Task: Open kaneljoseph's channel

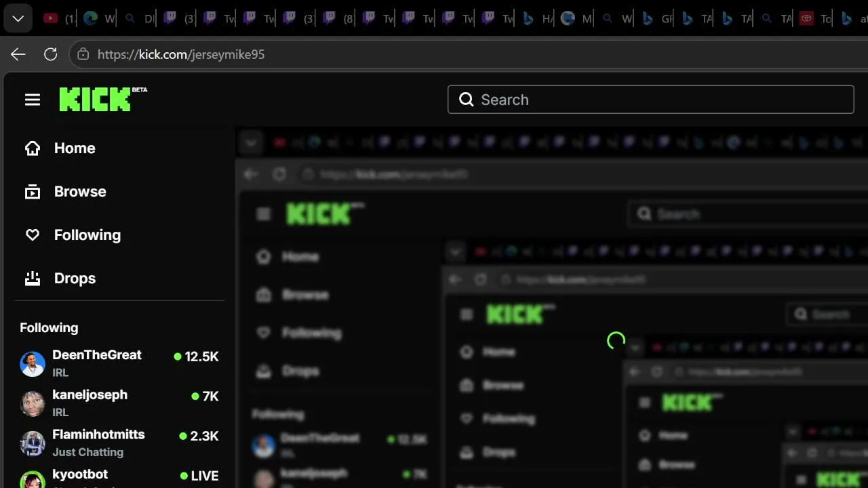Action: pyautogui.click(x=119, y=403)
